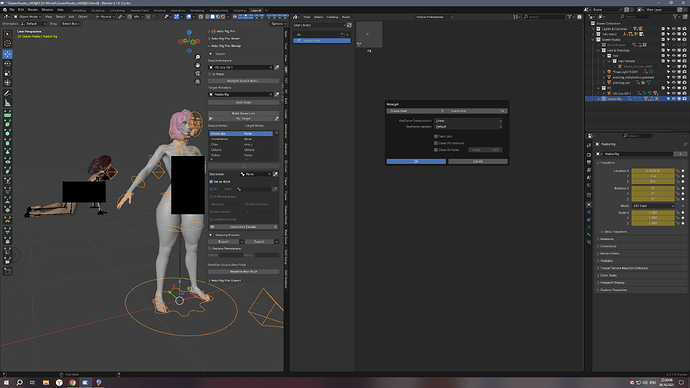Switch to the Sculpting workspace tab
This screenshot has height=388, width=690.
pos(98,10)
